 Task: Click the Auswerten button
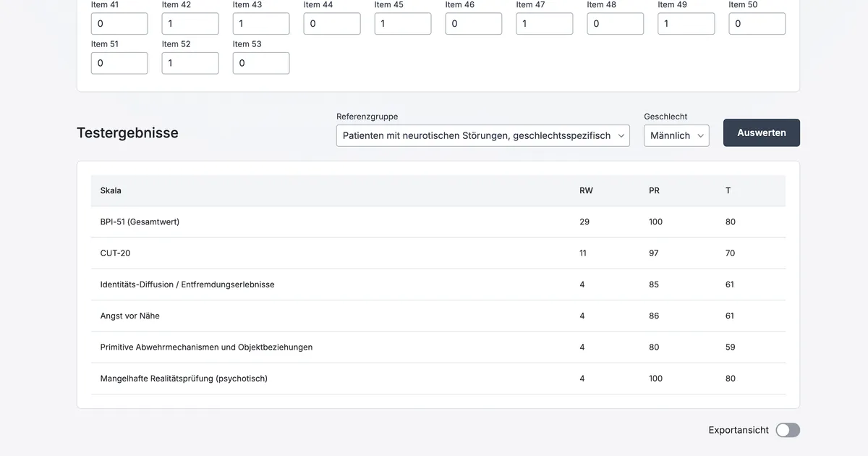(761, 132)
